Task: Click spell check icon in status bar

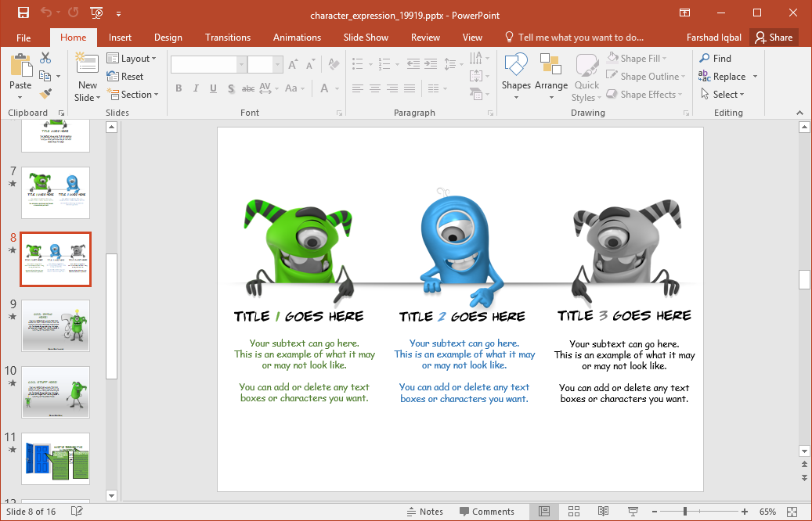Action: click(77, 511)
